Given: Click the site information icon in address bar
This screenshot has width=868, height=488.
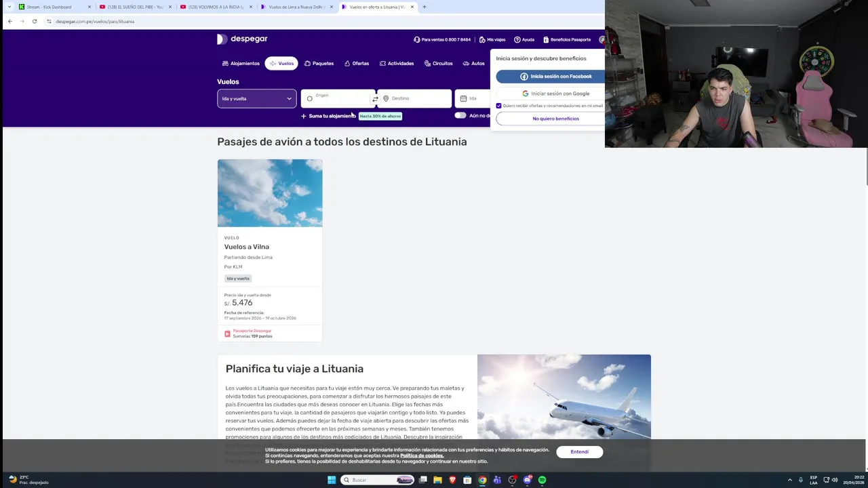Looking at the screenshot, I should [49, 21].
